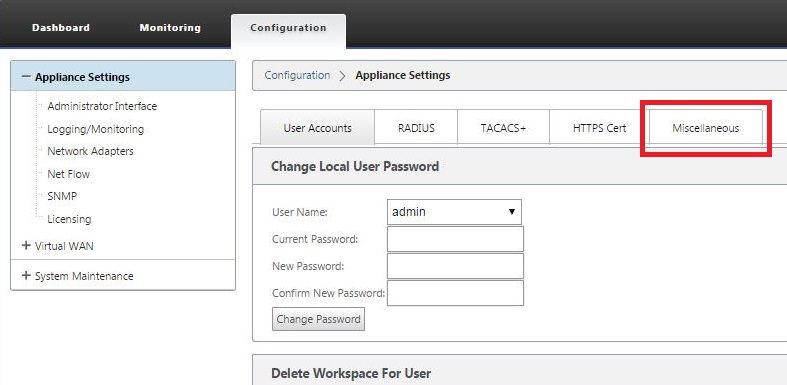Select the User Accounts tab

(317, 128)
